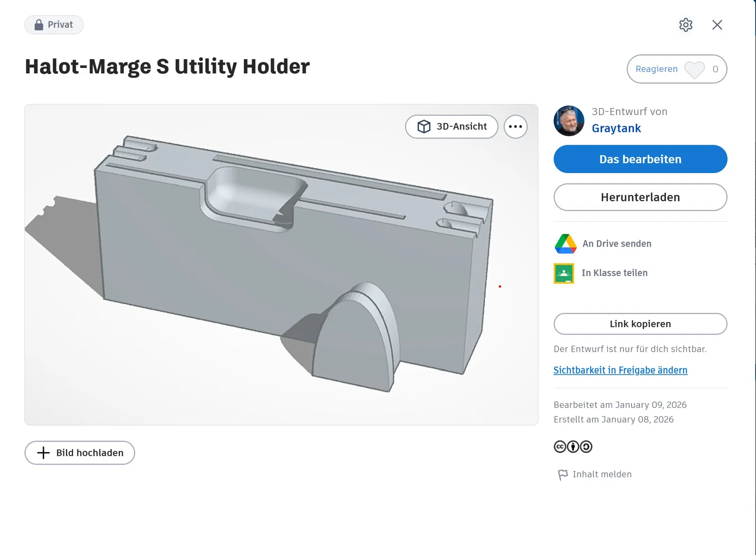Click the heart icon to react
Viewport: 756px width, 555px height.
(694, 69)
